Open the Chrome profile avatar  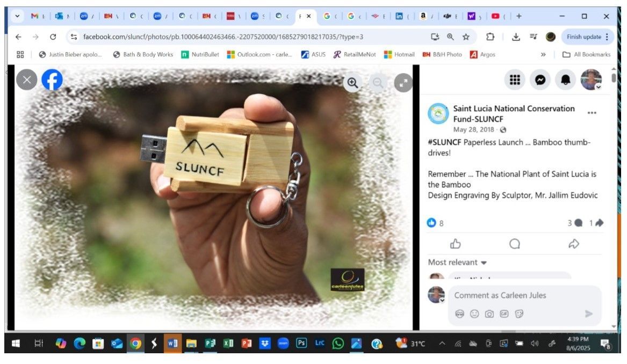(551, 37)
